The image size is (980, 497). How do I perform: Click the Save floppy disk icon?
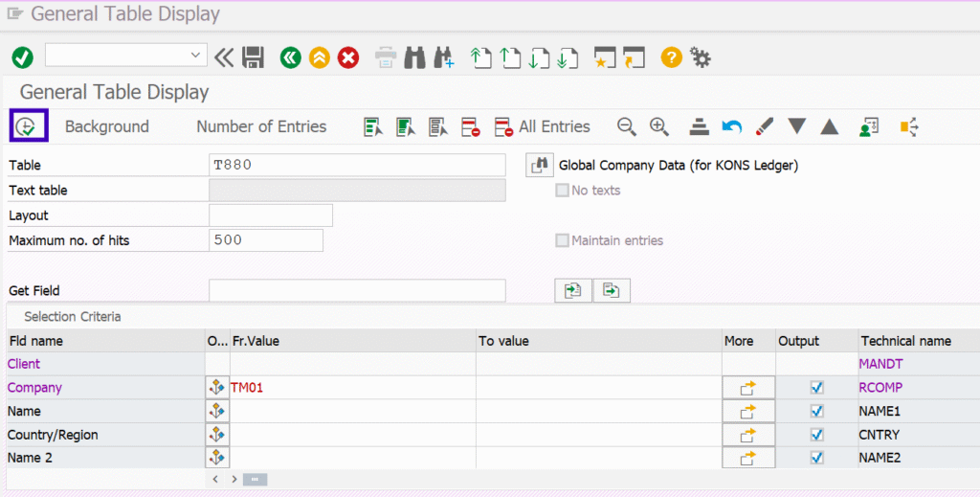coord(253,57)
